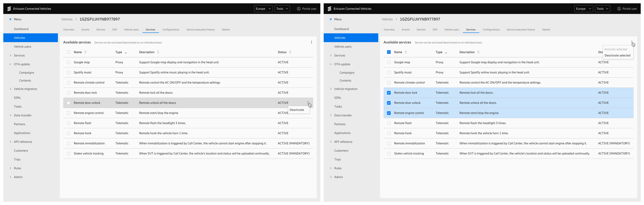Check the Spotify music checkbox in left screenshot
The width and height of the screenshot is (644, 205).
pyautogui.click(x=68, y=72)
